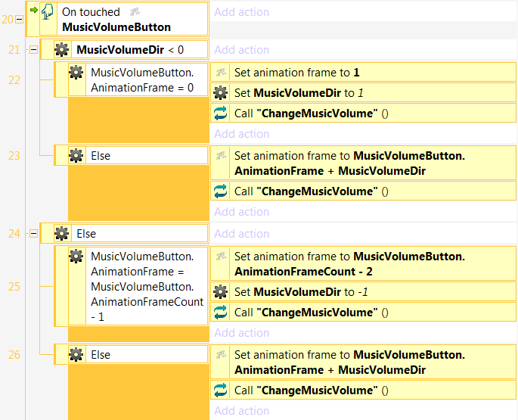
Task: Click the gear icon of event 23's Else
Action: (76, 155)
